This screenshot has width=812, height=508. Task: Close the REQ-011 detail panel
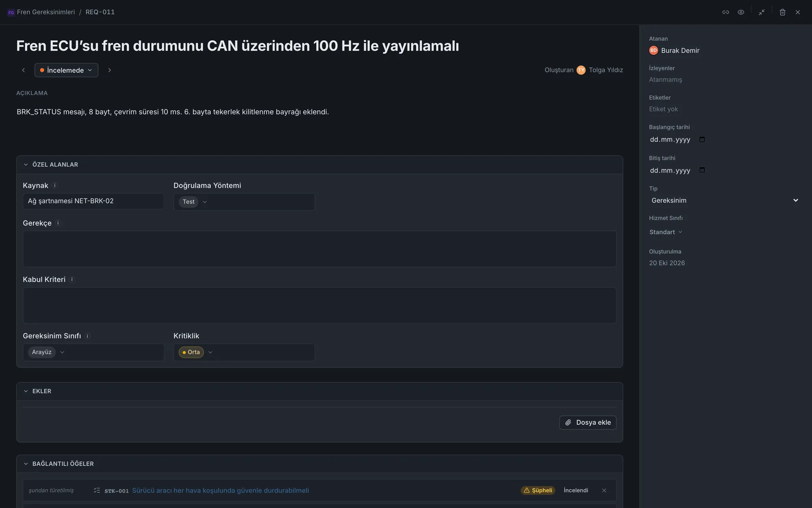click(798, 12)
